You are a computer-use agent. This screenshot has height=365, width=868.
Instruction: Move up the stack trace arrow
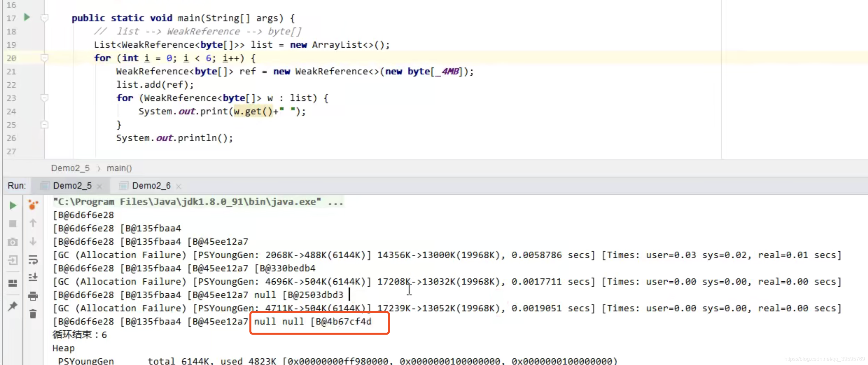pos(33,223)
